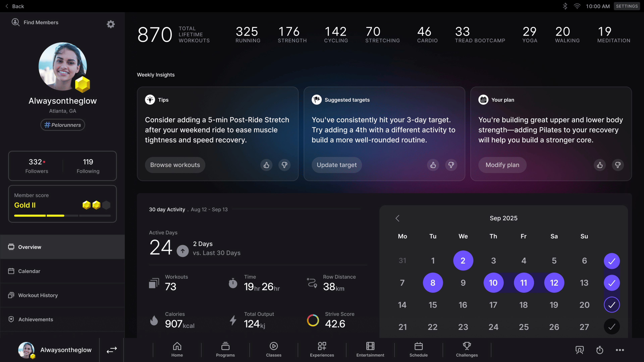Go to previous month in the calendar

tap(397, 218)
